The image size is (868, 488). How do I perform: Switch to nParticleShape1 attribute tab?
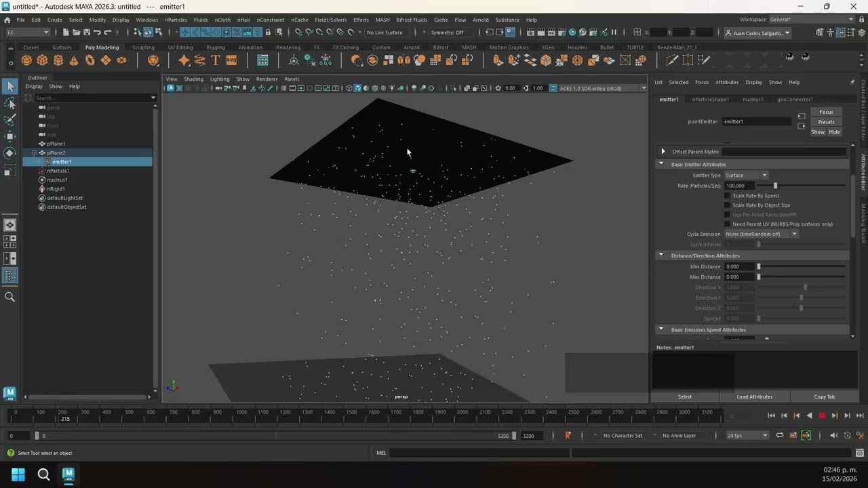coord(710,100)
